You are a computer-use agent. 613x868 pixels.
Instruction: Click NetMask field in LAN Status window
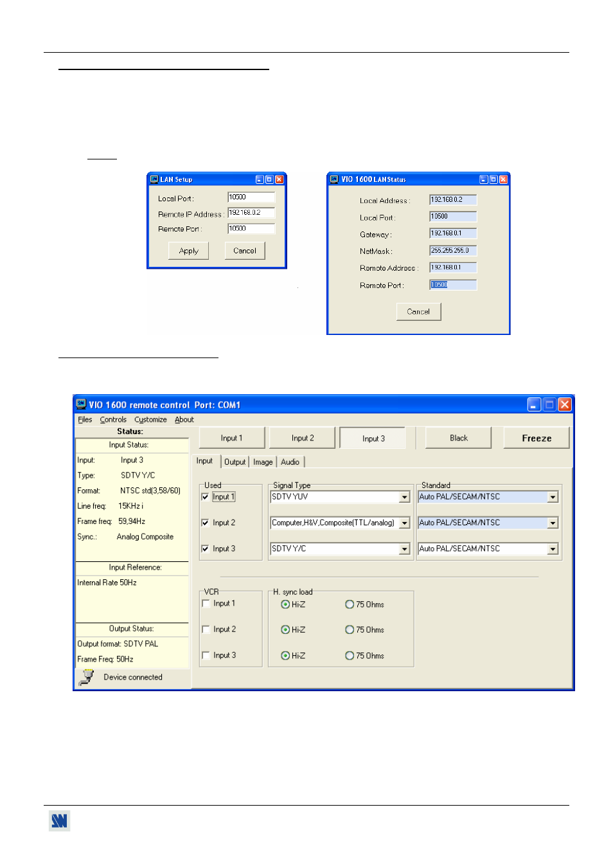453,251
